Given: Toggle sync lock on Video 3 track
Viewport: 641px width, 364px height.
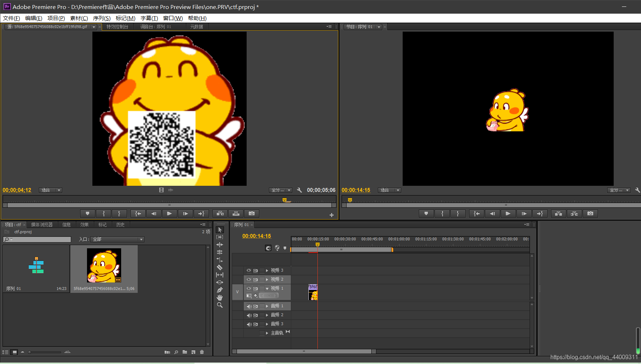Looking at the screenshot, I should [256, 270].
